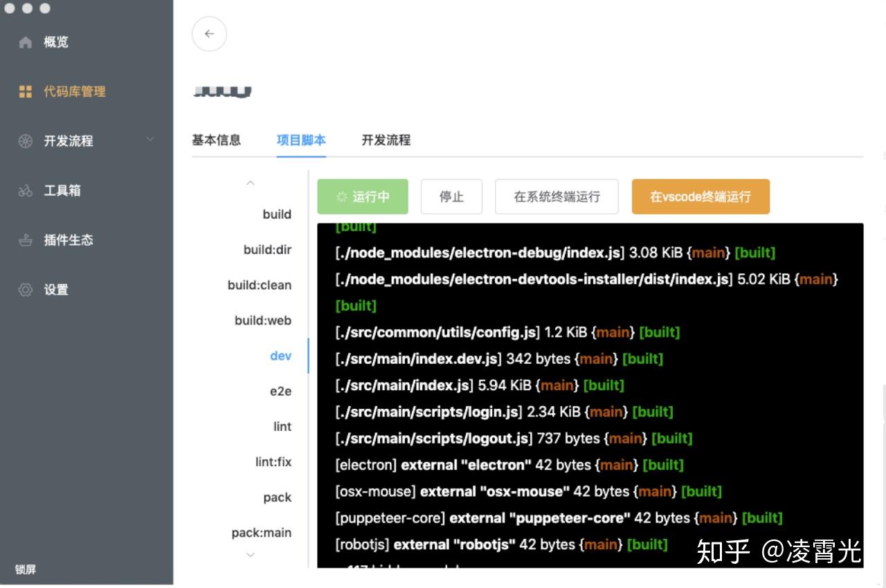This screenshot has height=588, width=886.
Task: Click 锁屏 at the bottom left
Action: (26, 570)
